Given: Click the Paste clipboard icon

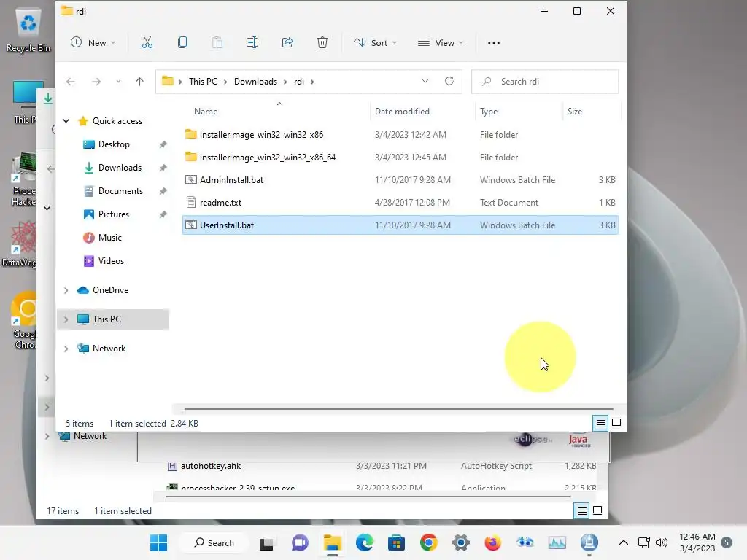Looking at the screenshot, I should tap(217, 43).
